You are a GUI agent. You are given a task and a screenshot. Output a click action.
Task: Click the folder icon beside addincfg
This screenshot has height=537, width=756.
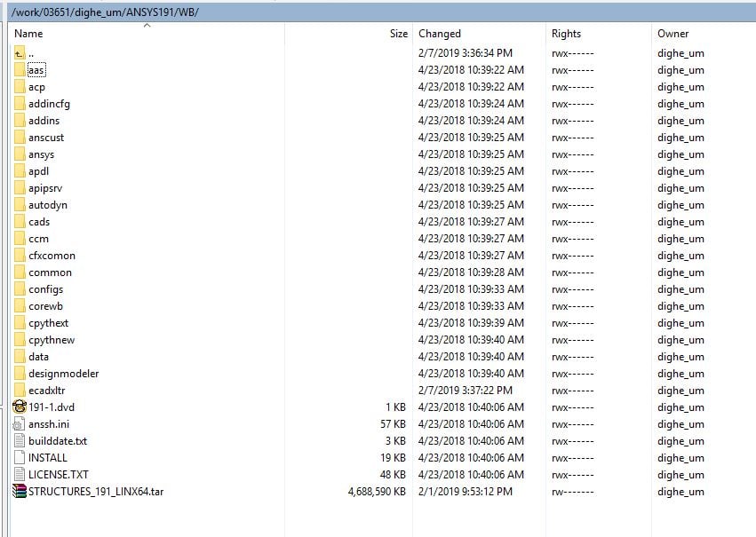(20, 104)
